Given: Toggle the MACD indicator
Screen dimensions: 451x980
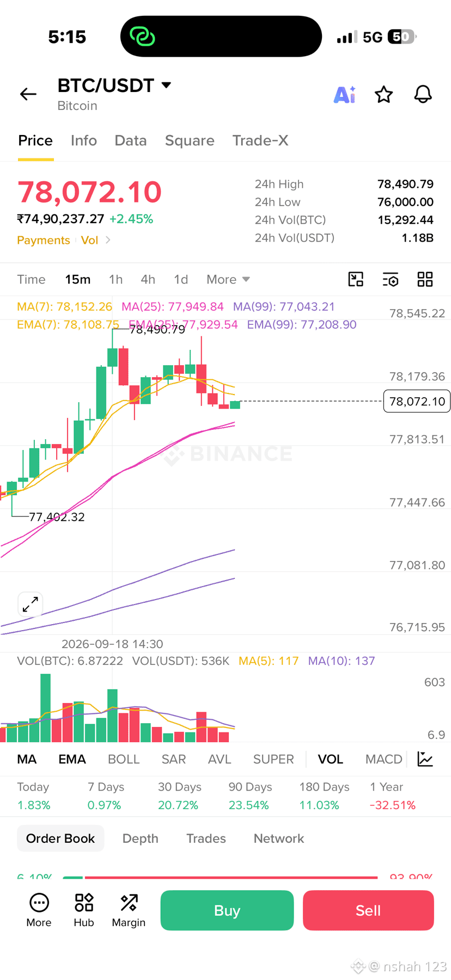Looking at the screenshot, I should click(383, 759).
